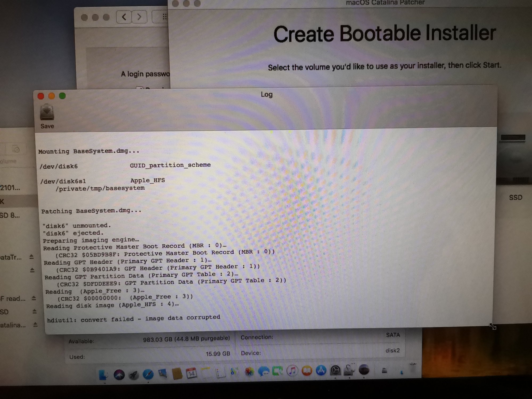
Task: Open App Store from the dock
Action: pos(321,370)
